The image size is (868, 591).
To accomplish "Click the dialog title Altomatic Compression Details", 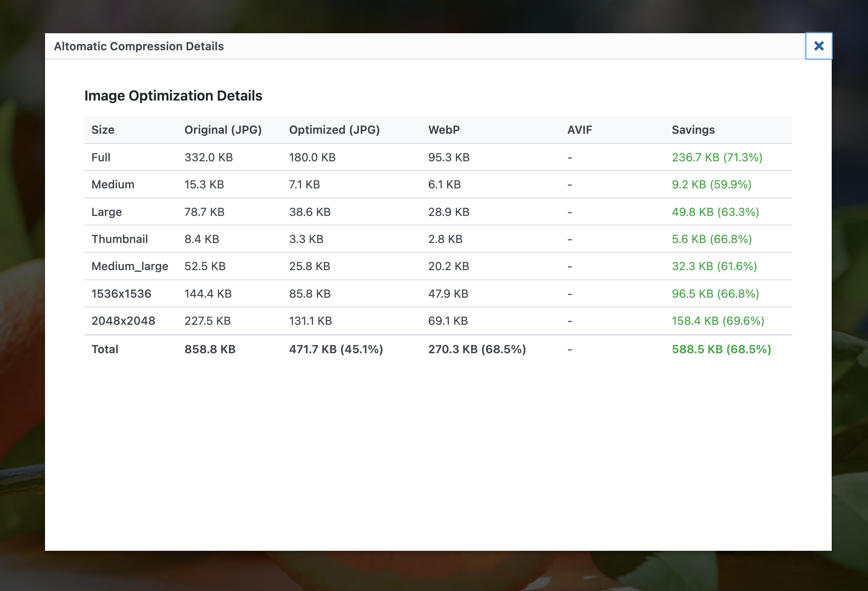I will click(x=139, y=46).
